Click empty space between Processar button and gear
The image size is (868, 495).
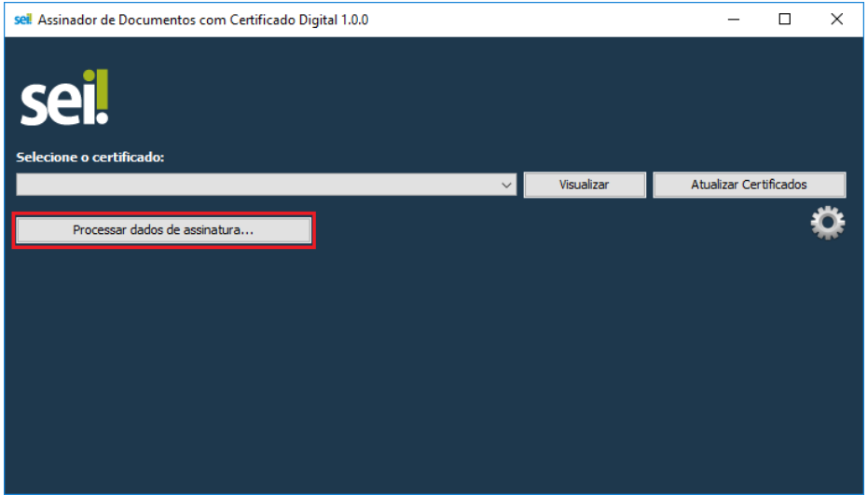559,228
